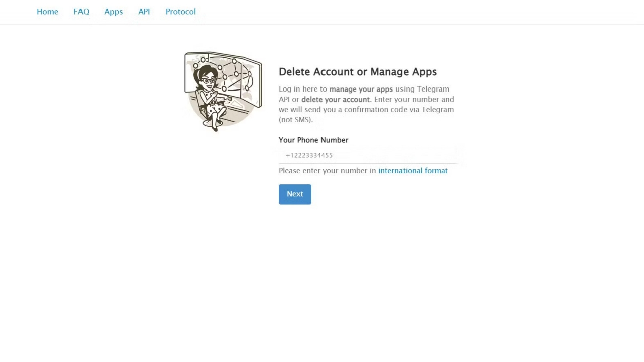Viewport: 644px width, 362px height.
Task: Navigate to the API page
Action: (x=144, y=12)
